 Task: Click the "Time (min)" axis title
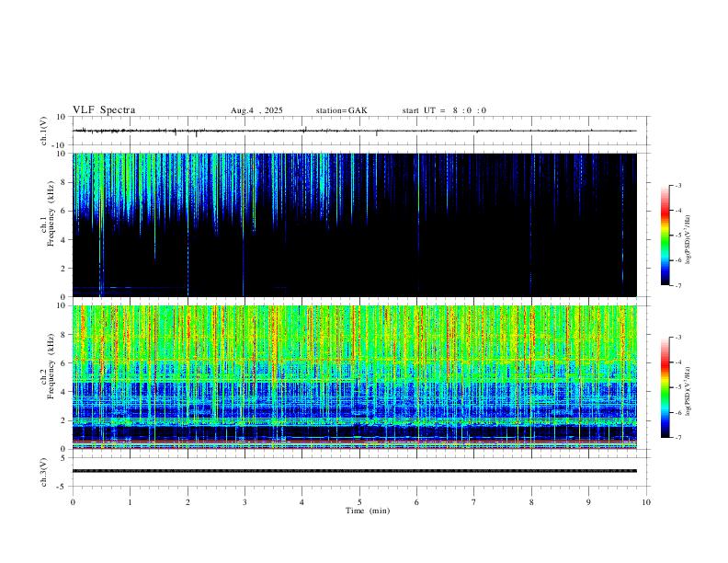[x=368, y=511]
